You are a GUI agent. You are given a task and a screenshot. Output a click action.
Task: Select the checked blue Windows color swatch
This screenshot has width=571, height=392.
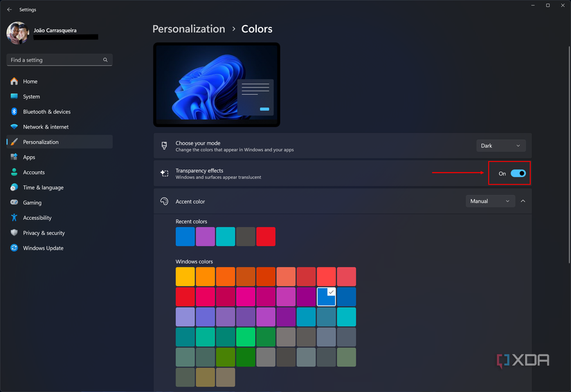pos(326,297)
